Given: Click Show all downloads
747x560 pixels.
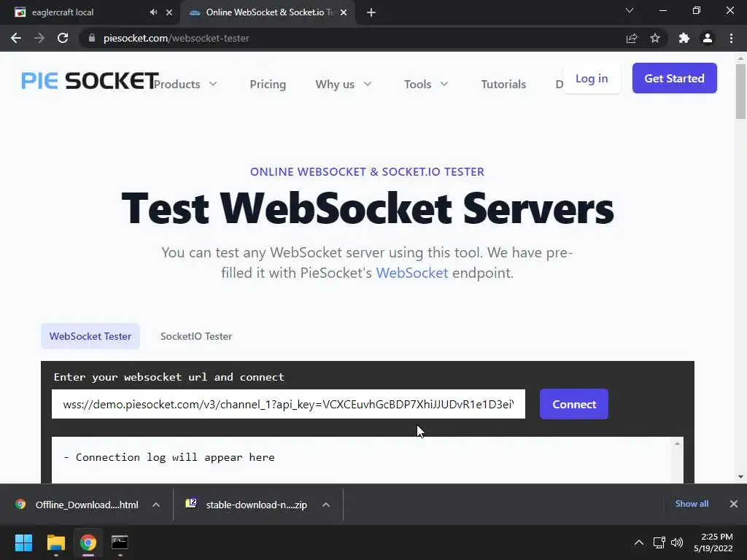Looking at the screenshot, I should coord(692,504).
